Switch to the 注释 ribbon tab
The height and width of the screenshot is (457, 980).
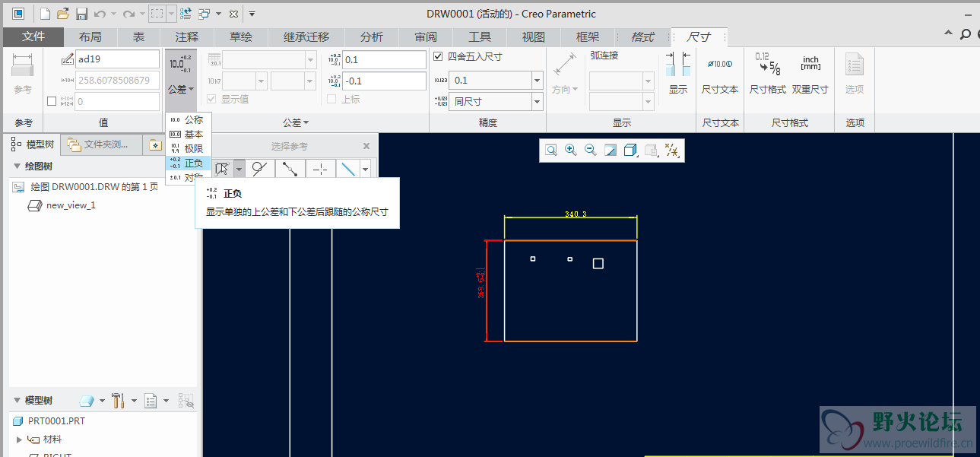coord(187,36)
